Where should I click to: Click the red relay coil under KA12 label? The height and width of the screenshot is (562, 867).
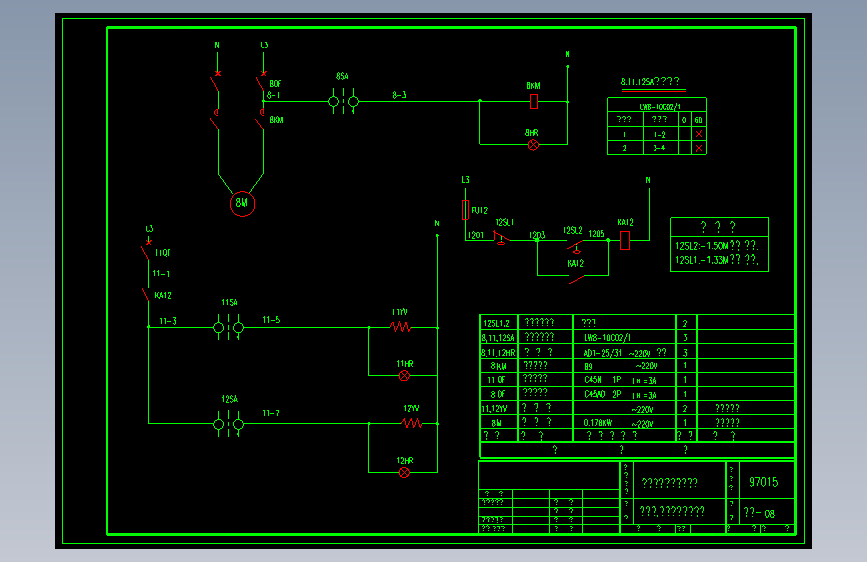tap(625, 240)
